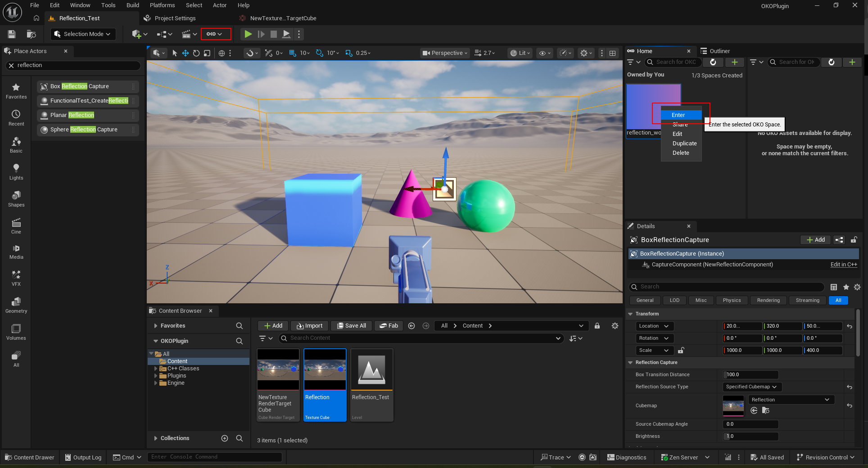Activate the Rotate gizmo tool
The image size is (868, 468).
pyautogui.click(x=196, y=53)
